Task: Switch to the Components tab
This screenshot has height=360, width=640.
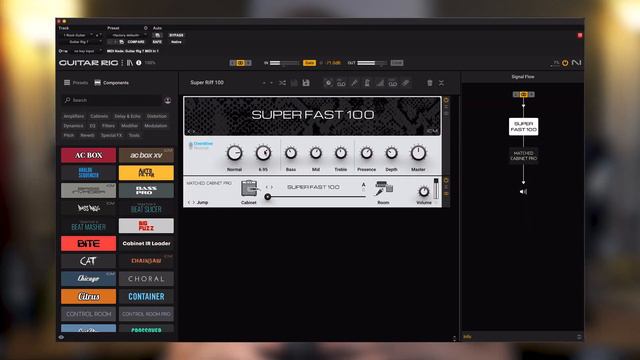Action: coord(111,82)
